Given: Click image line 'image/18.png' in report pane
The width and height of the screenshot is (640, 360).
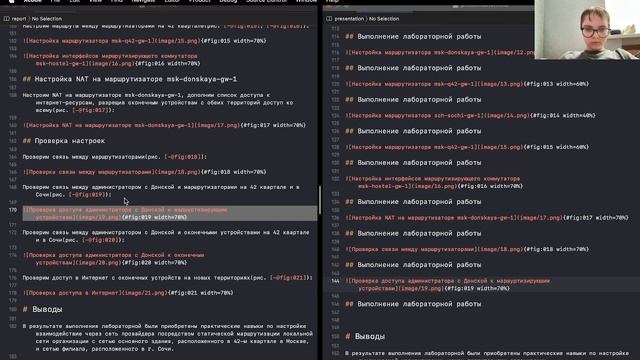Looking at the screenshot, I should pos(144,172).
